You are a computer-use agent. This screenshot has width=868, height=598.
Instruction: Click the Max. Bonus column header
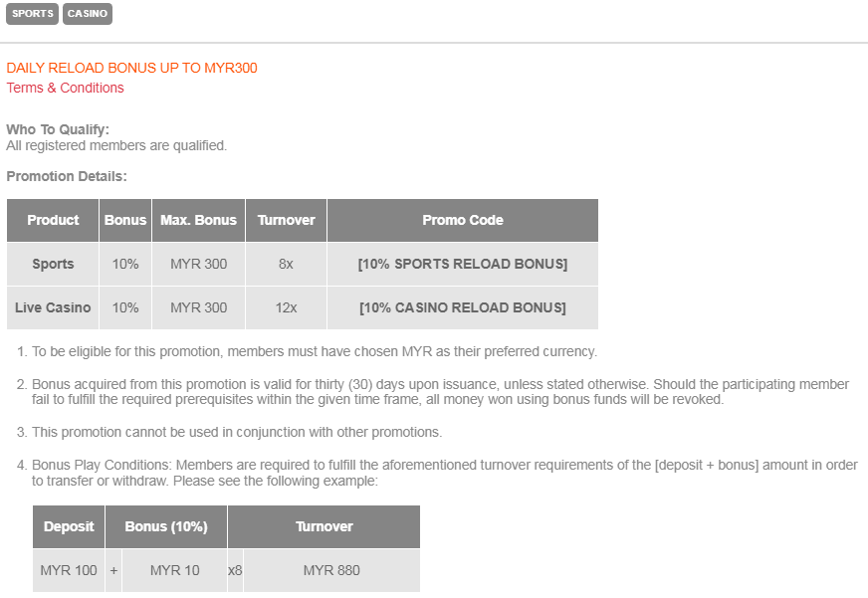(x=199, y=220)
